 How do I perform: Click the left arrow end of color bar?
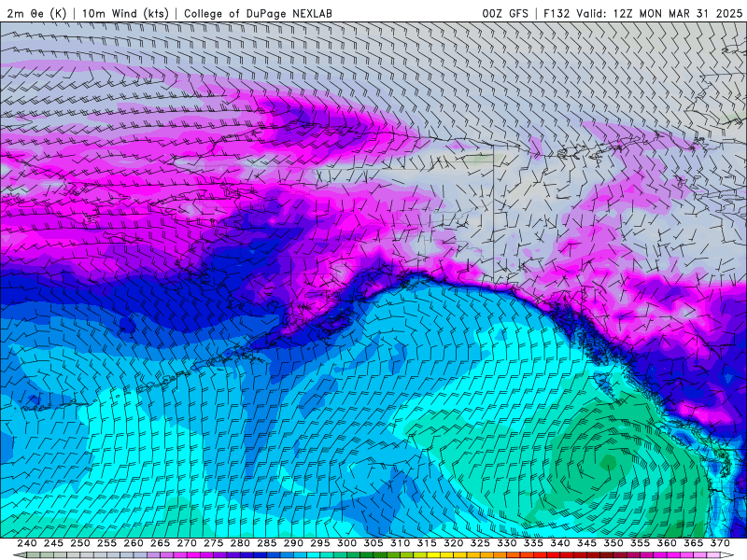point(20,555)
